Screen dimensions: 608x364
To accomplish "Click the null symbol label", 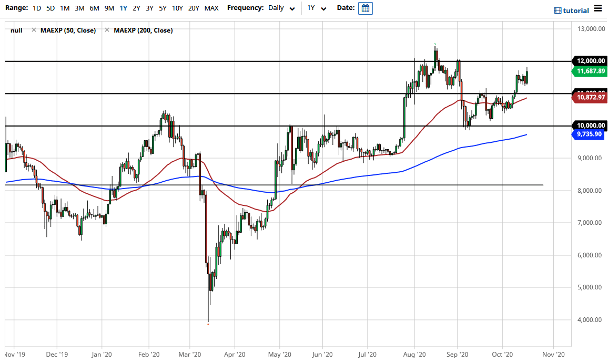I will coord(17,30).
